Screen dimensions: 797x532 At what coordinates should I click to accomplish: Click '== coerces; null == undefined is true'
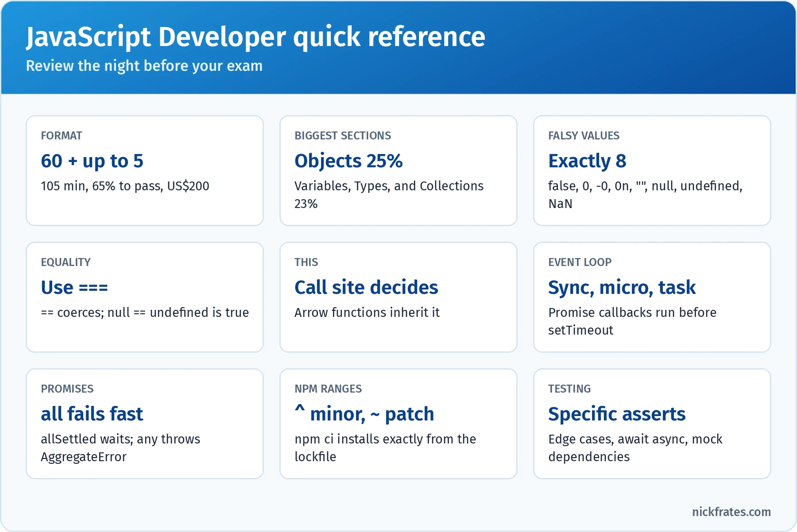point(145,312)
